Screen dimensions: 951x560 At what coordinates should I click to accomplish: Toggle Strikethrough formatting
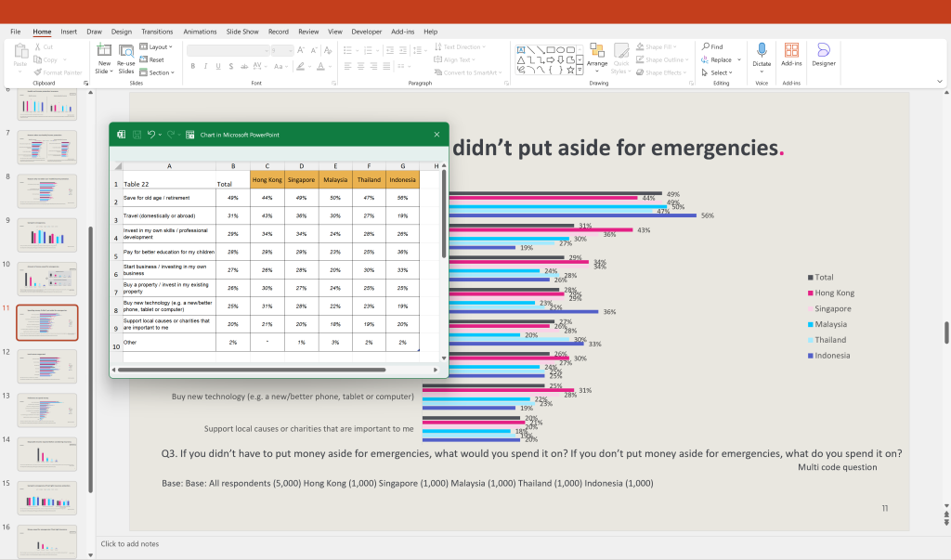[x=244, y=66]
